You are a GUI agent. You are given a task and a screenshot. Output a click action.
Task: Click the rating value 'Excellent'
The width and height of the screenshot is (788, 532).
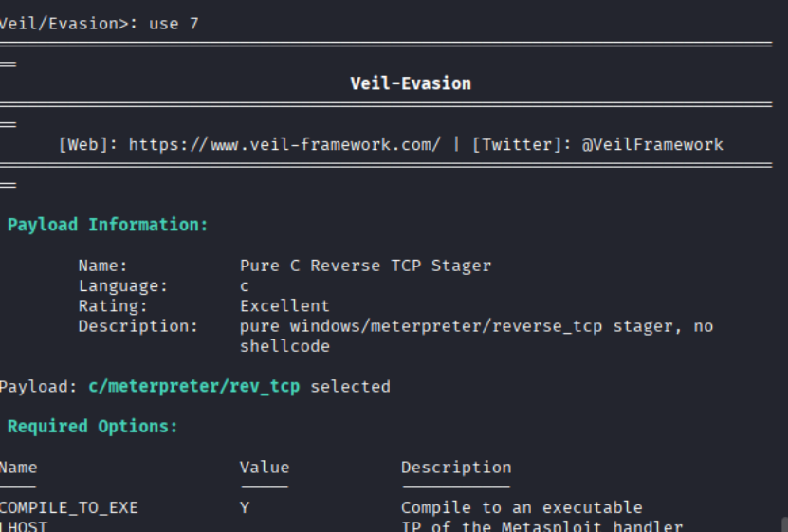coord(284,306)
